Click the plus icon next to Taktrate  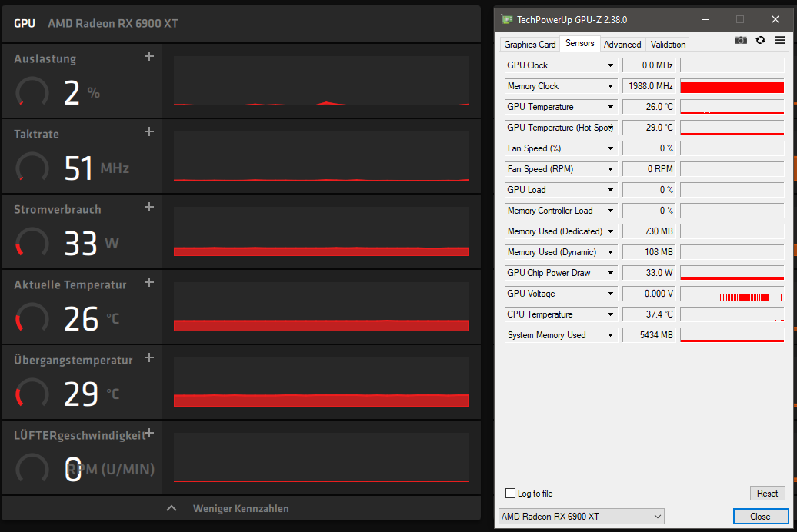tap(149, 131)
